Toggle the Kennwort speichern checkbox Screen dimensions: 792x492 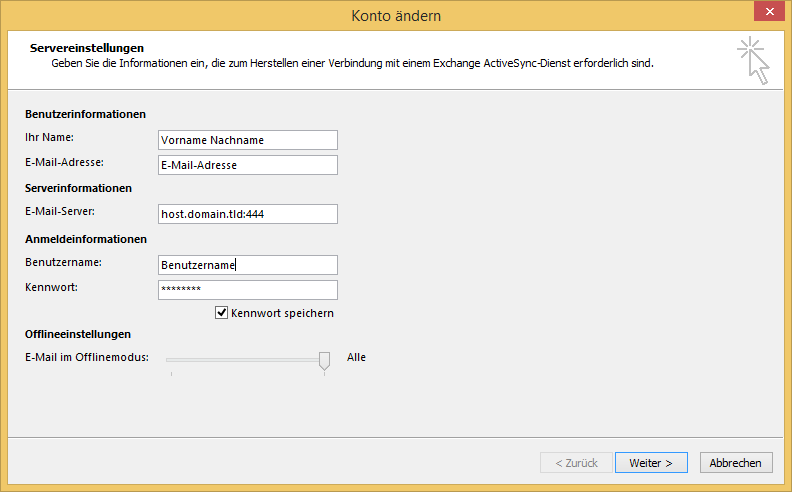[222, 313]
